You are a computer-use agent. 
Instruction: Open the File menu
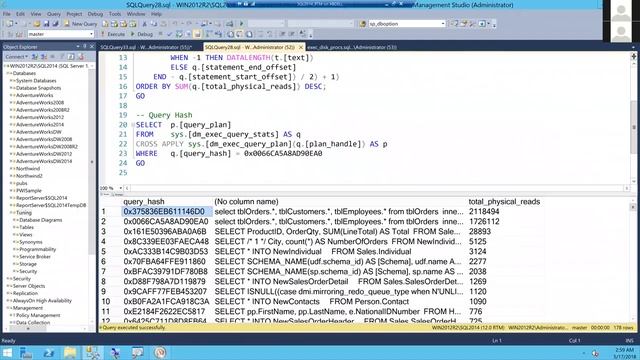[x=7, y=14]
